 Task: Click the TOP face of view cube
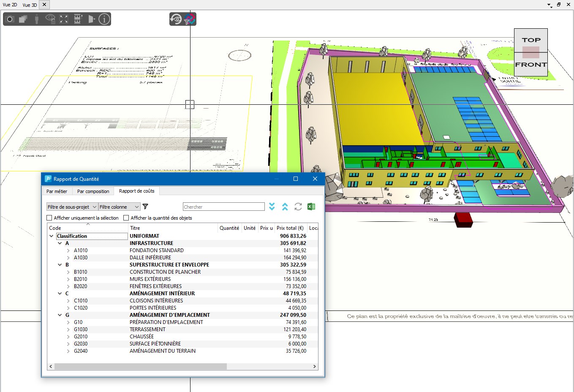531,40
